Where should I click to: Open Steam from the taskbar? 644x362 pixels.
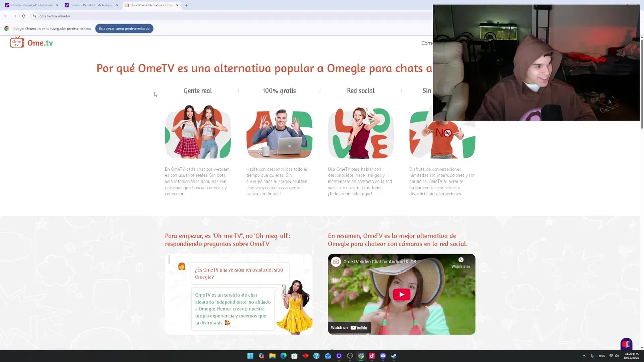(394, 356)
